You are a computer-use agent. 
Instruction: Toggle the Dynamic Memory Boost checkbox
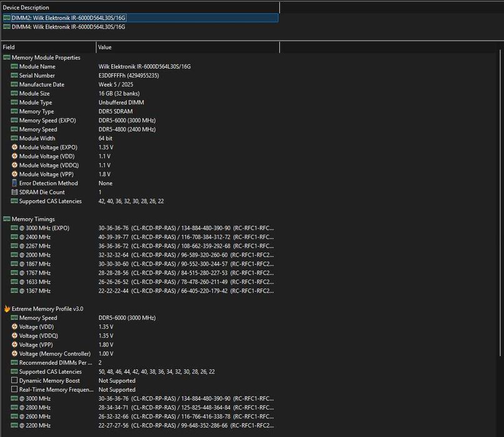(x=14, y=380)
